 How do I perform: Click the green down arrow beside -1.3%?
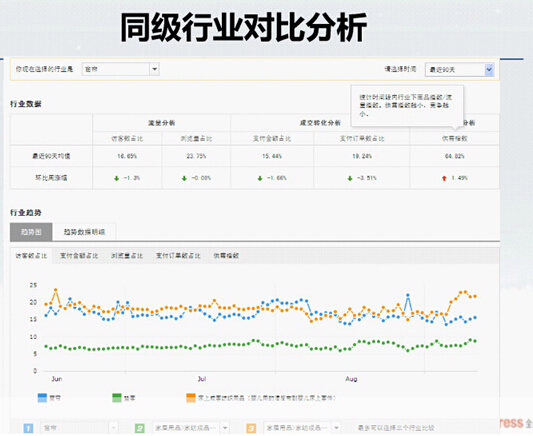pos(117,178)
